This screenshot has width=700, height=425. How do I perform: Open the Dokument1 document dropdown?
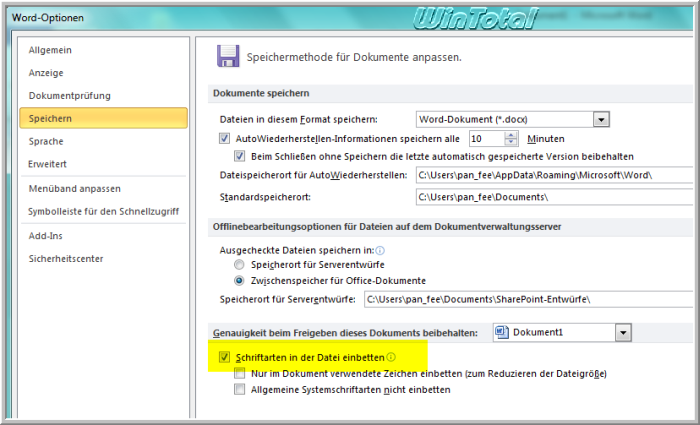coord(623,333)
